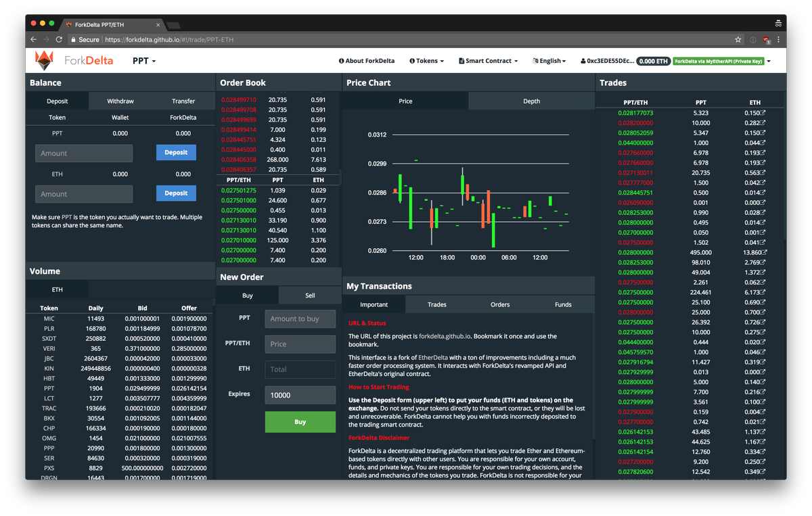Switch to the Withdraw tab

coord(120,101)
